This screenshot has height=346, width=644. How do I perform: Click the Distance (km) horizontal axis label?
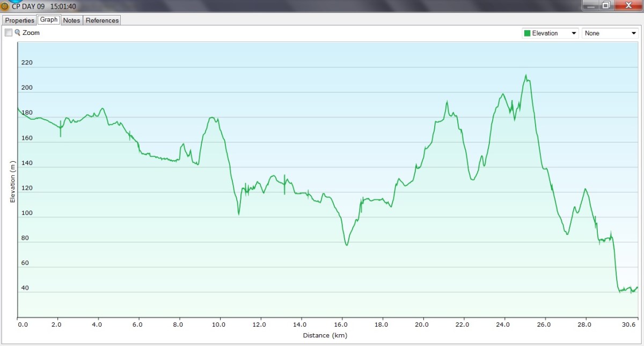point(325,336)
